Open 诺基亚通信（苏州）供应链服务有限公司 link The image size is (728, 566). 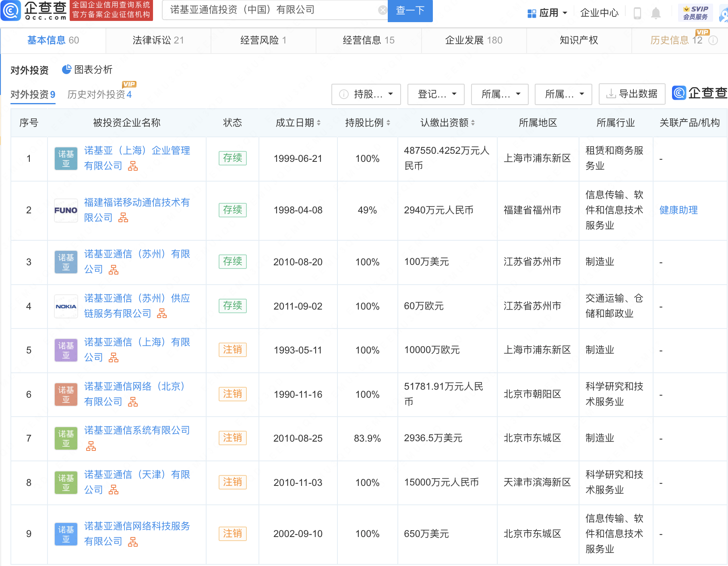point(137,306)
